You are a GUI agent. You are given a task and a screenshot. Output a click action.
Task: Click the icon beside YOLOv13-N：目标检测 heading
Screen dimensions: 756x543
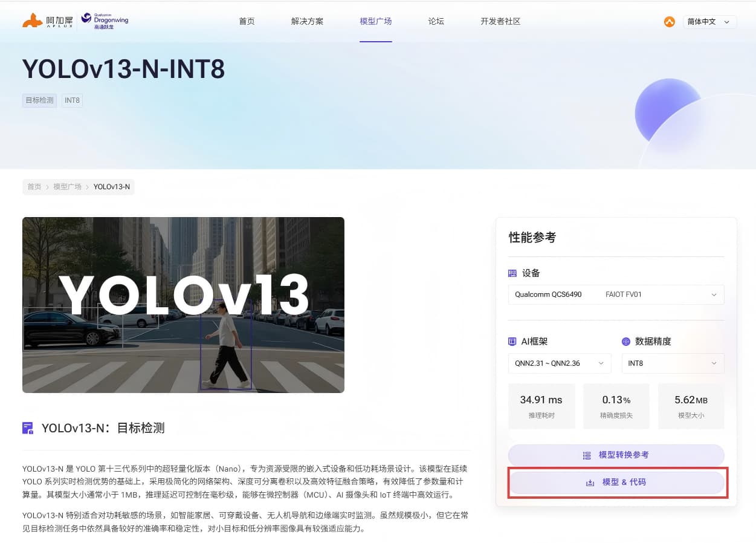[28, 429]
